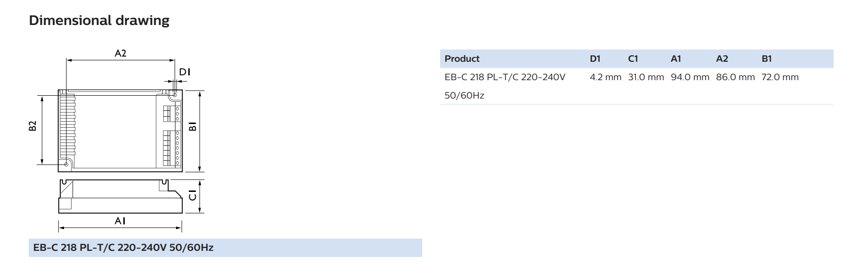Click the product name in table row
Viewport: 868px width, 273px height.
(505, 86)
